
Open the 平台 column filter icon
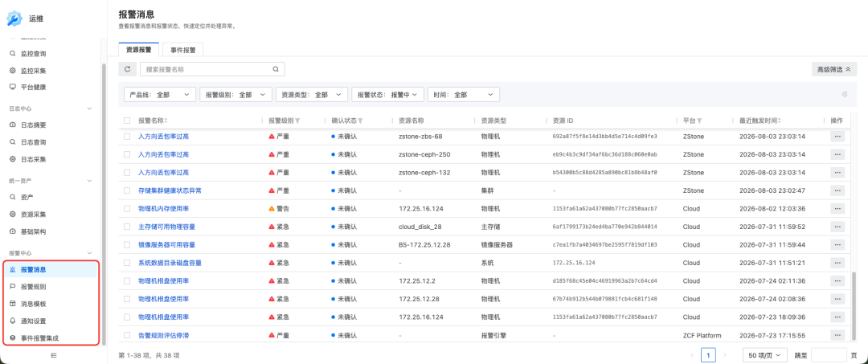[x=699, y=121]
